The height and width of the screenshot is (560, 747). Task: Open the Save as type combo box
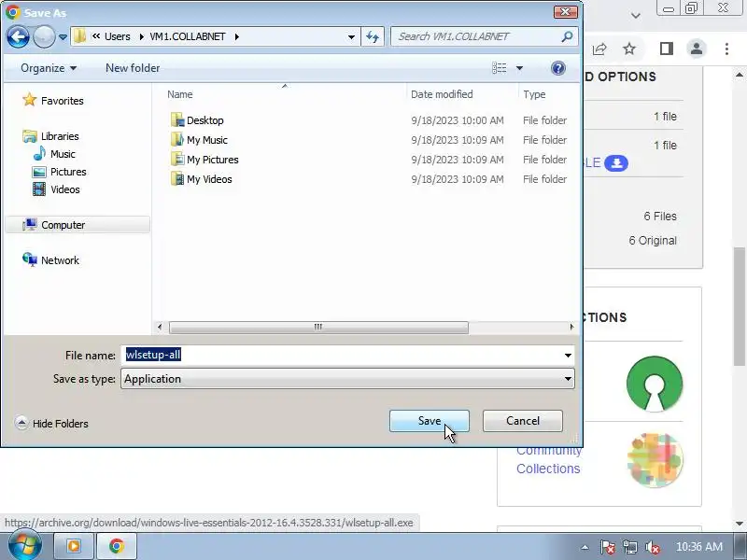[x=347, y=379]
